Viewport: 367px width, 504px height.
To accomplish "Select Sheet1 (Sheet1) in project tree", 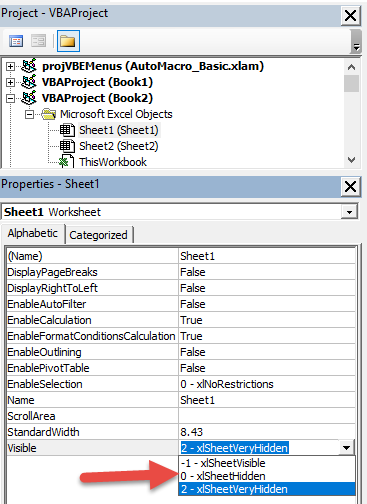I will tap(119, 130).
